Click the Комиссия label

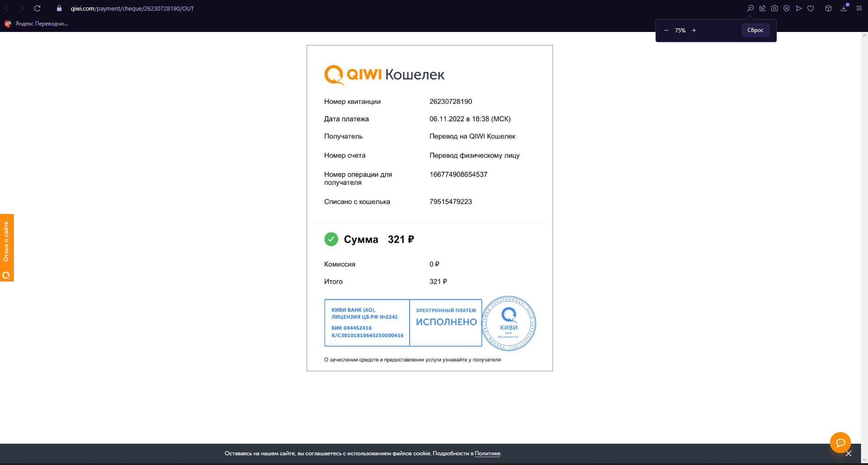point(340,264)
